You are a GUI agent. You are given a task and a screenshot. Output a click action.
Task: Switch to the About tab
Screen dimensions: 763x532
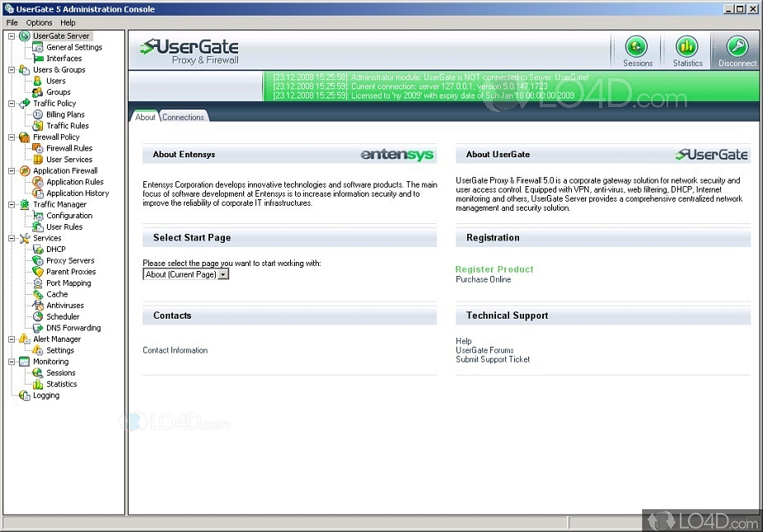[x=145, y=117]
